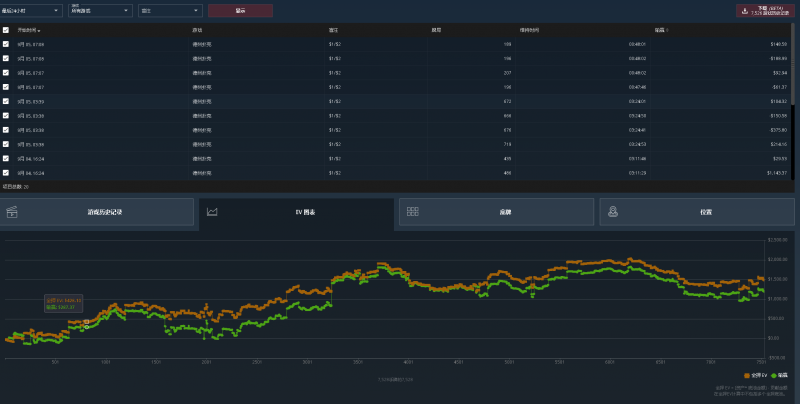
Task: Toggle the checkbox of the last visible row
Action: click(6, 173)
